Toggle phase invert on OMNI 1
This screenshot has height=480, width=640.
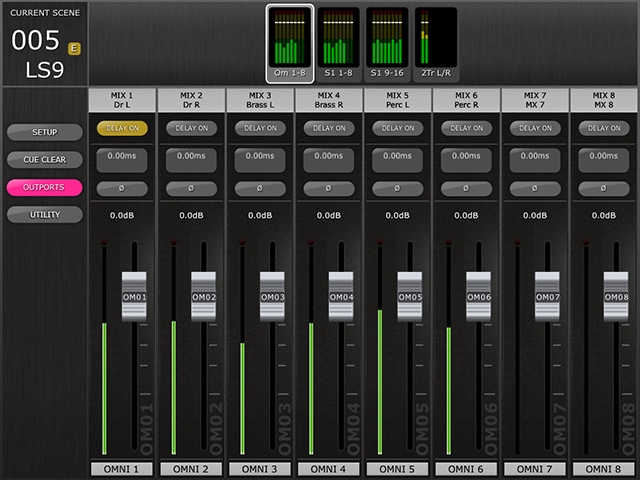click(x=122, y=188)
